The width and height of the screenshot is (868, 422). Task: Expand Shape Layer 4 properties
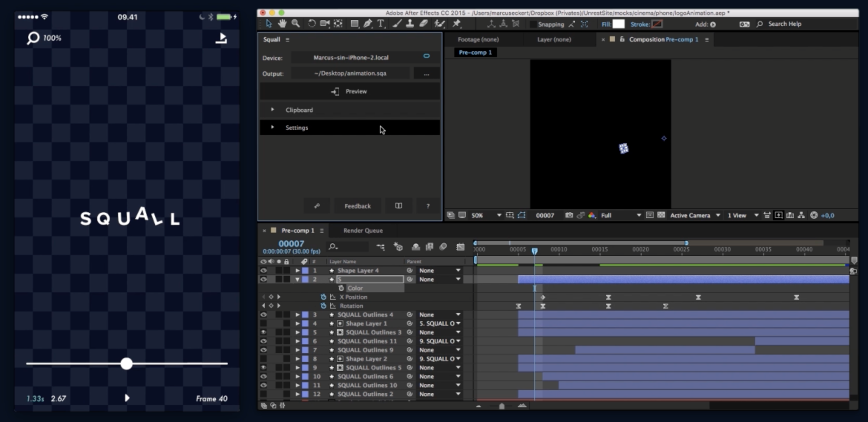297,270
